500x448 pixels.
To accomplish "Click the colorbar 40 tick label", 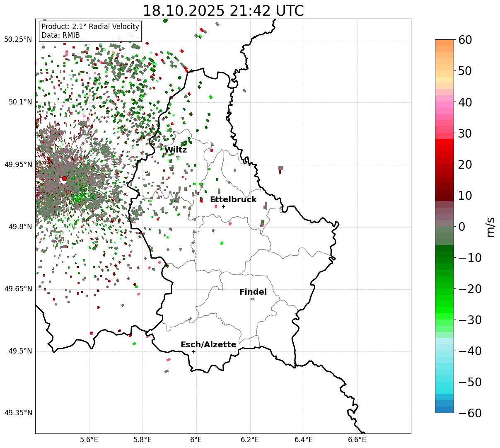I will 465,102.
